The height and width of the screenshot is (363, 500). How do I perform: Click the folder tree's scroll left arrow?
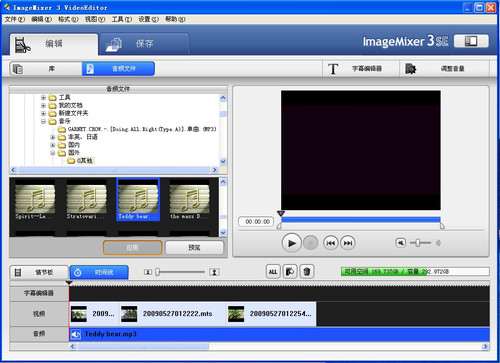click(13, 170)
